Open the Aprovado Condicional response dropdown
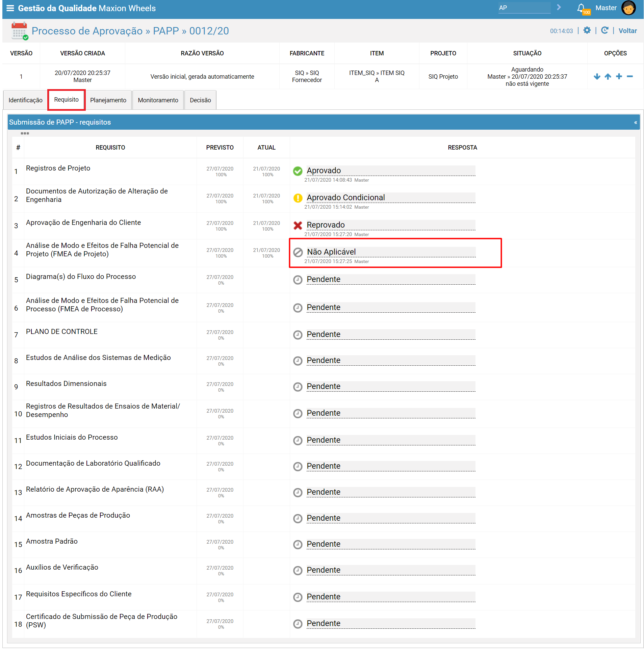The image size is (644, 649). click(x=391, y=198)
